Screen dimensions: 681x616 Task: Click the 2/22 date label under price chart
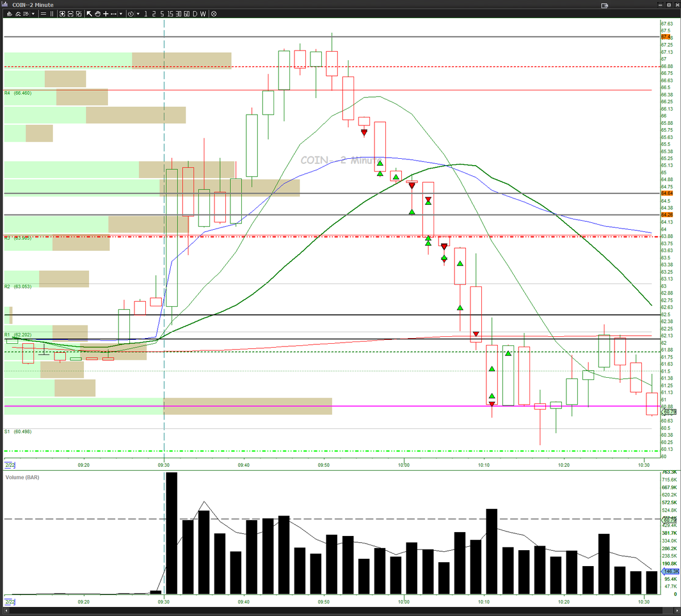[10, 465]
